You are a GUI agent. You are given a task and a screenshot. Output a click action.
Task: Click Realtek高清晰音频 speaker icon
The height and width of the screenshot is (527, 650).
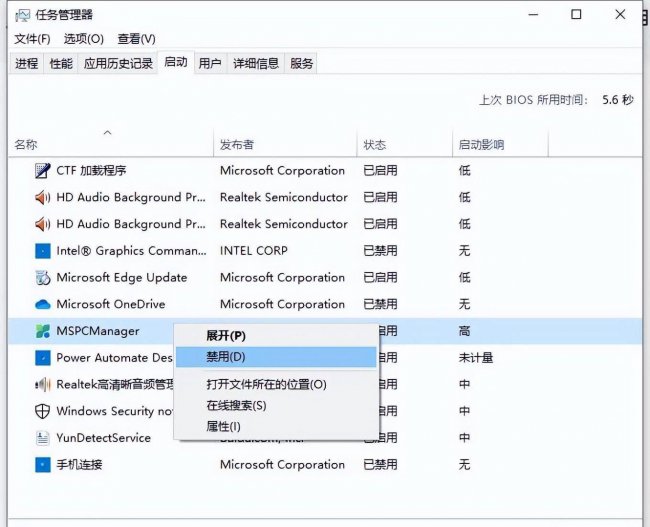coord(43,384)
